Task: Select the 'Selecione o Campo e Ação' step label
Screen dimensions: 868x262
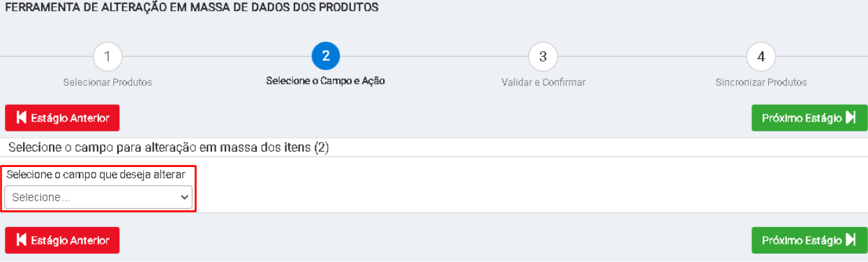Action: [325, 81]
